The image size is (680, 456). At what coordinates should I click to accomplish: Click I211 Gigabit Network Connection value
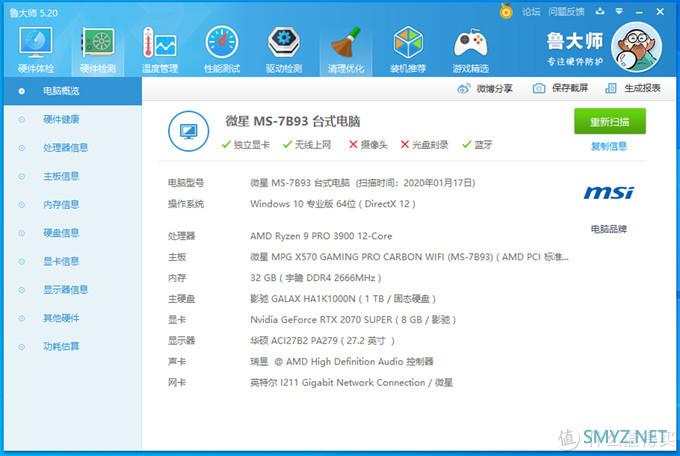[351, 383]
